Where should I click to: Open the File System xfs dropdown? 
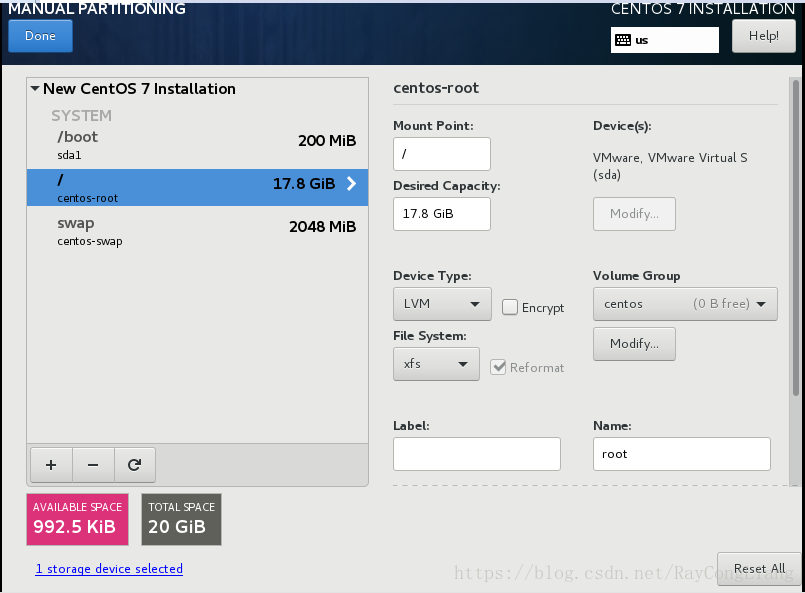point(436,364)
